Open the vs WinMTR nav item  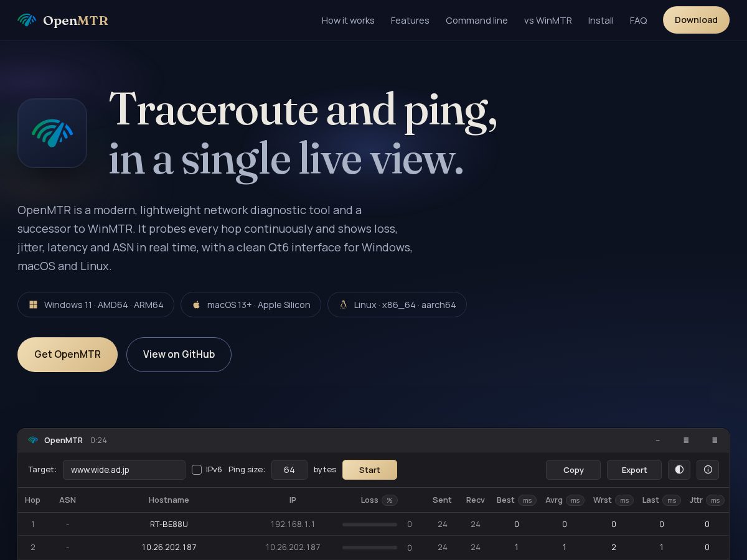[548, 21]
